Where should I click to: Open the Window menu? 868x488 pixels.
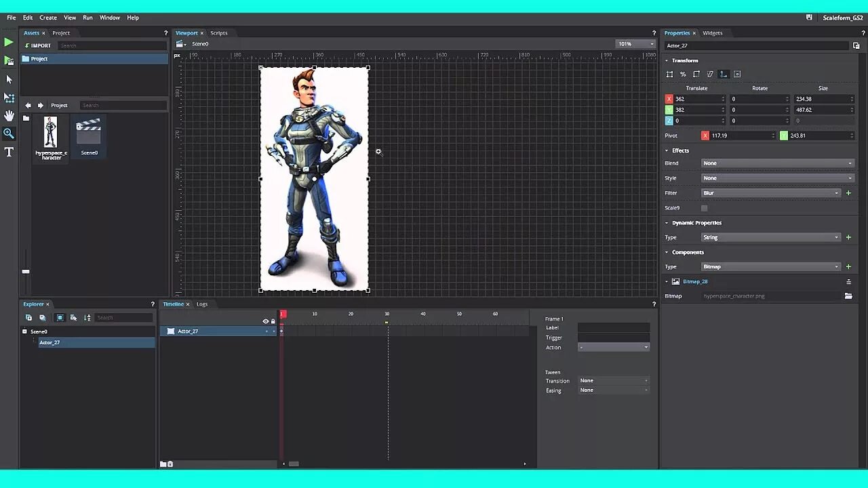coord(109,18)
